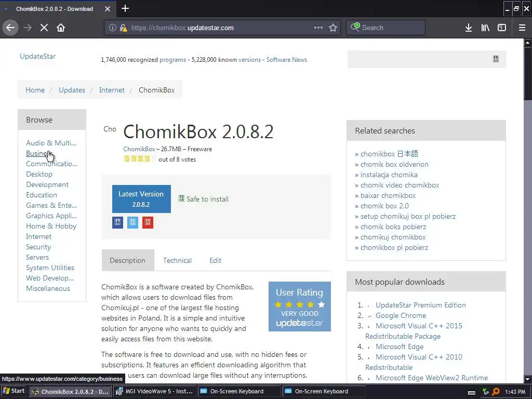Click the scrollbar up arrow
This screenshot has height=399, width=532.
click(528, 43)
